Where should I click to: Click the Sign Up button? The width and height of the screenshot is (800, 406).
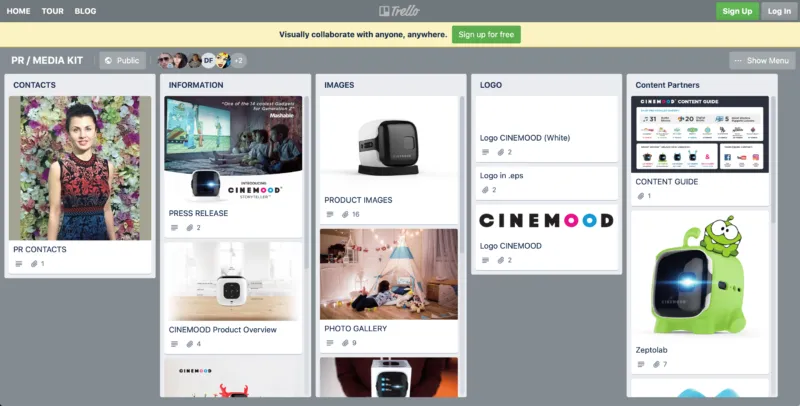tap(737, 11)
